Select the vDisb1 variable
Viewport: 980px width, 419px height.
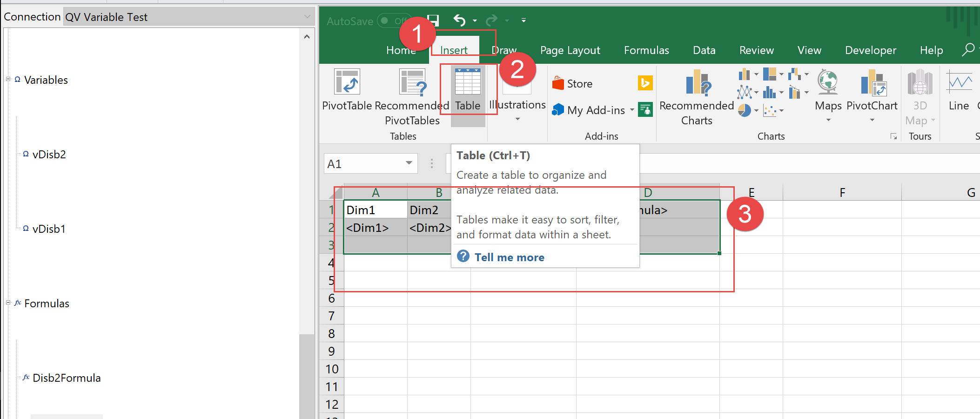coord(49,229)
